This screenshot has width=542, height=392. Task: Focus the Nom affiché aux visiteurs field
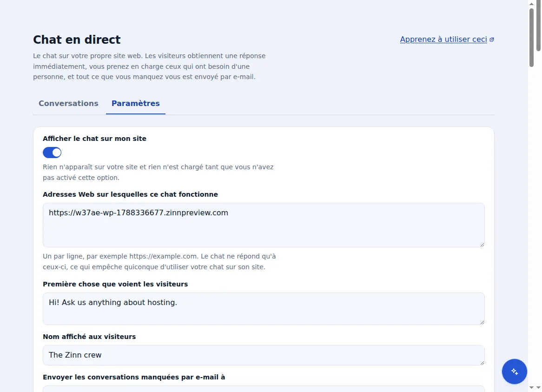click(264, 355)
